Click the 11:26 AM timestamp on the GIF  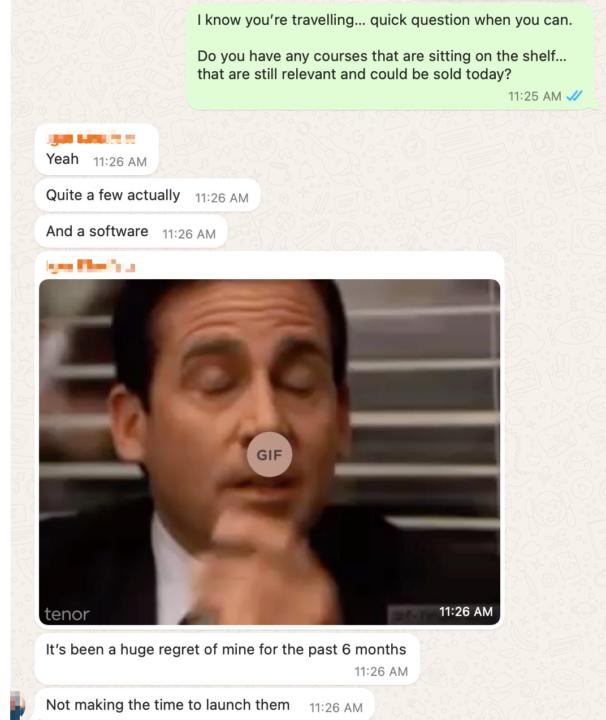466,612
